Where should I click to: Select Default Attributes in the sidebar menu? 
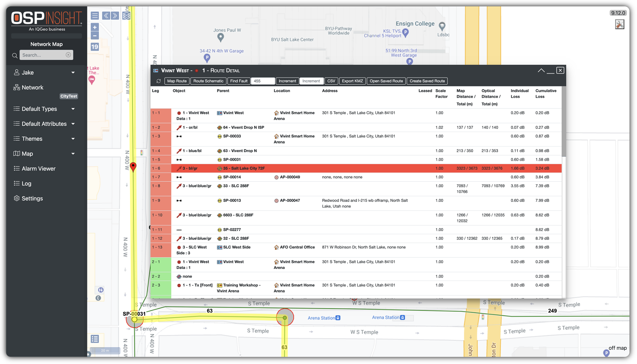(x=44, y=124)
